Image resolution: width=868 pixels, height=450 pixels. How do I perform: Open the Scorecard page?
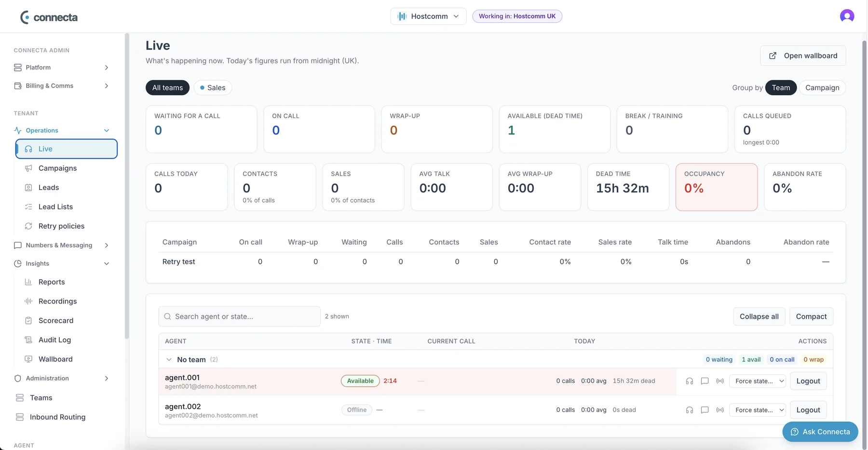tap(67, 321)
